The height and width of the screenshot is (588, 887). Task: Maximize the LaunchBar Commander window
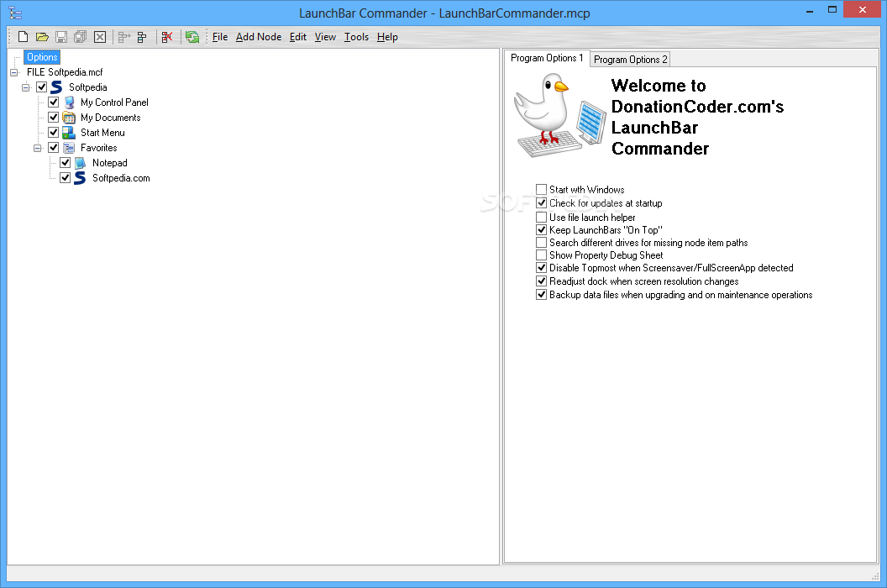tap(832, 10)
